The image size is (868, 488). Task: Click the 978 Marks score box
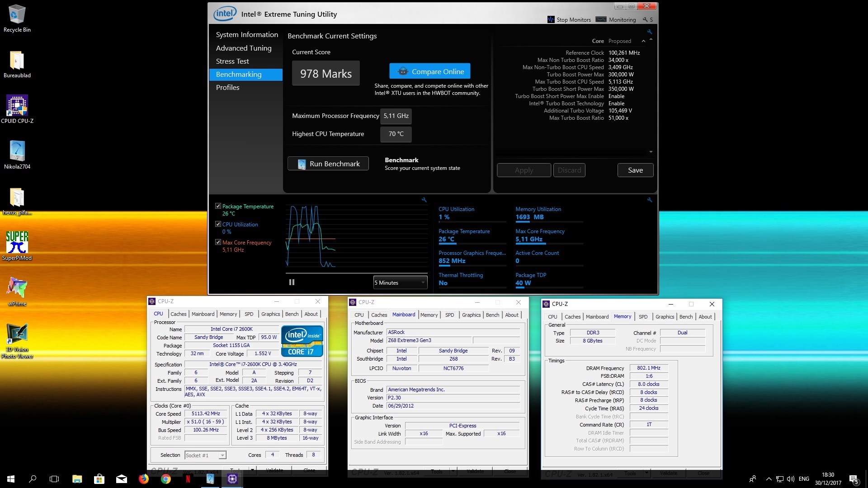[x=326, y=73]
